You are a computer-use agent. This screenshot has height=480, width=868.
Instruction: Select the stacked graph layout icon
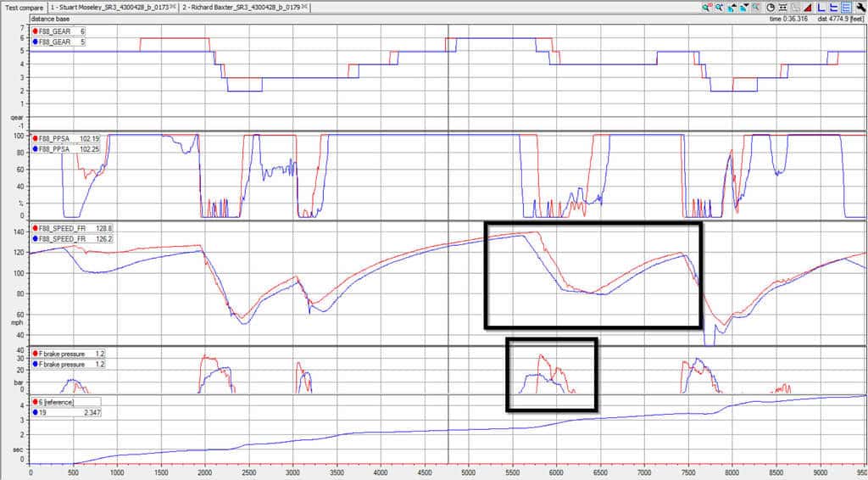(x=846, y=8)
